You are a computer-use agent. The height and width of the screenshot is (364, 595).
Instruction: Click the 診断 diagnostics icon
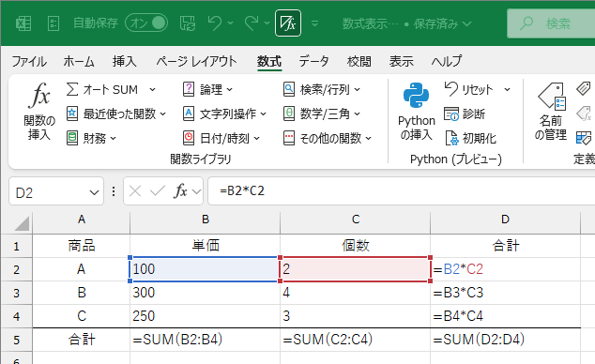pyautogui.click(x=451, y=114)
